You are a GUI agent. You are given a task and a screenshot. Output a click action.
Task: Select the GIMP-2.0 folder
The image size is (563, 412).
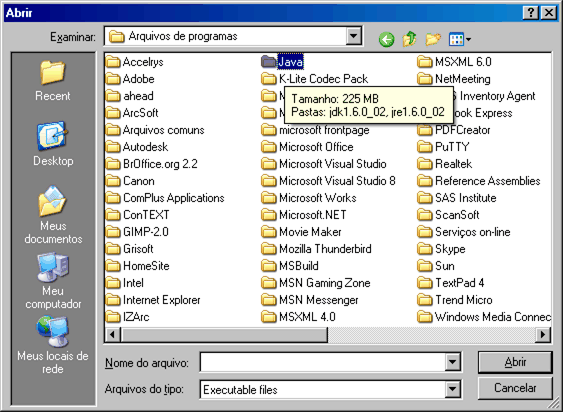click(137, 232)
